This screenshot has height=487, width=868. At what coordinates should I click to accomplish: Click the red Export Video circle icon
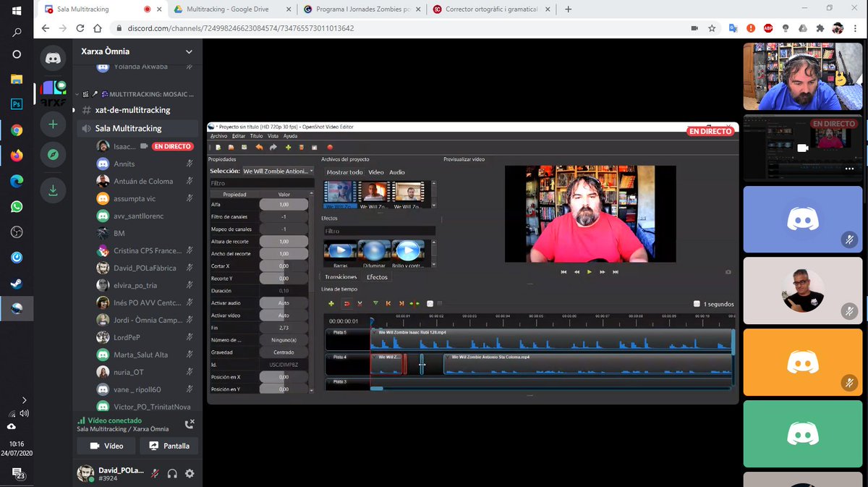pyautogui.click(x=330, y=148)
